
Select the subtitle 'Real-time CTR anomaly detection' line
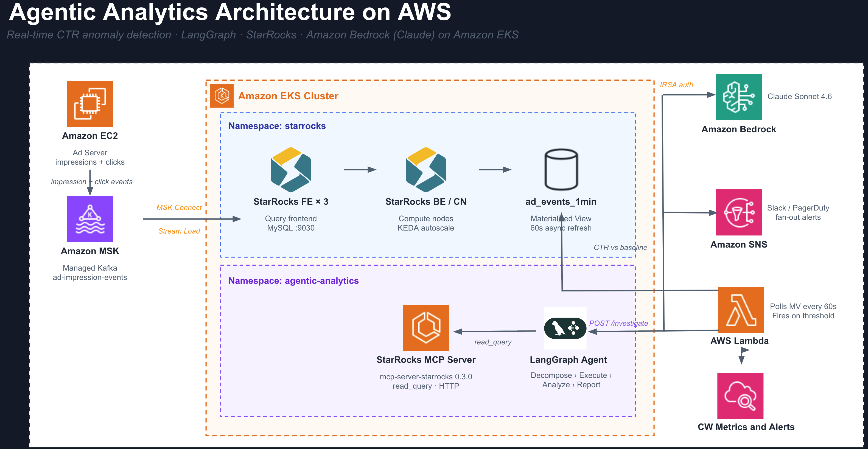(x=262, y=35)
